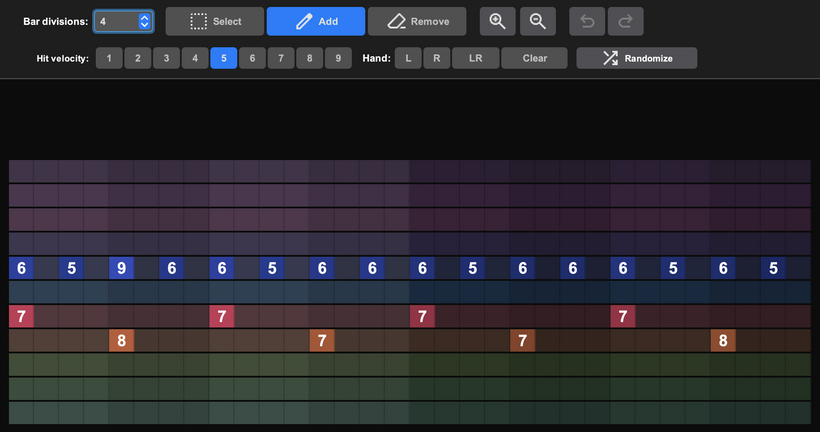Viewport: 820px width, 432px height.
Task: Select the first blue 6 note
Action: tap(21, 268)
